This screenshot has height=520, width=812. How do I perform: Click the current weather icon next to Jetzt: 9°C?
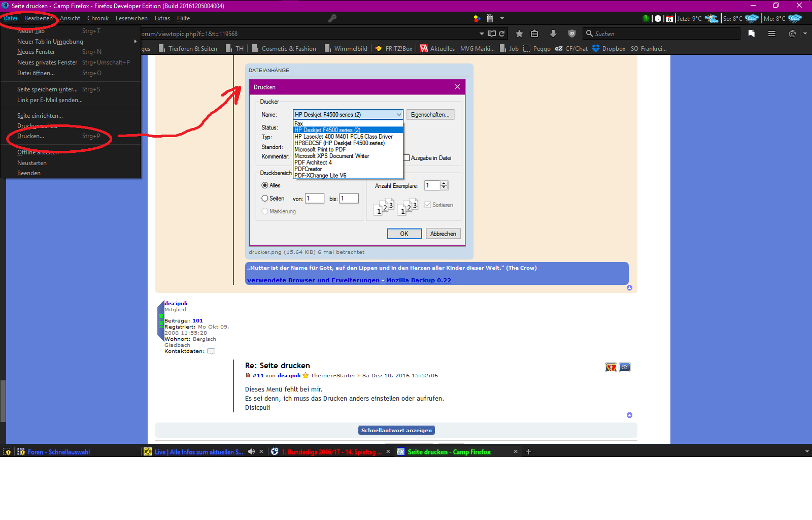click(x=712, y=18)
